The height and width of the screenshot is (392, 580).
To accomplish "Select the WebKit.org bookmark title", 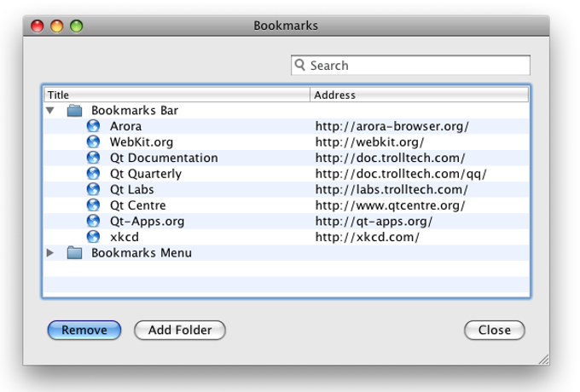I will point(142,142).
